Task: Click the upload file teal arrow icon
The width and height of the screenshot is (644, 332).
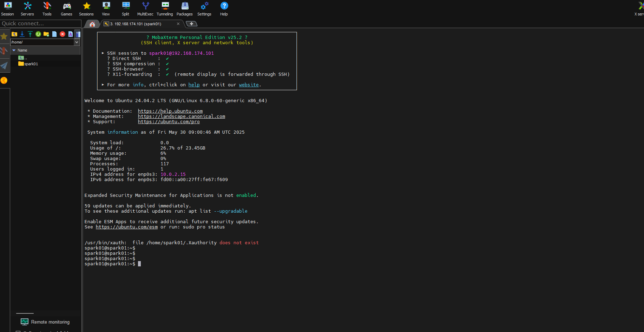Action: (x=30, y=34)
